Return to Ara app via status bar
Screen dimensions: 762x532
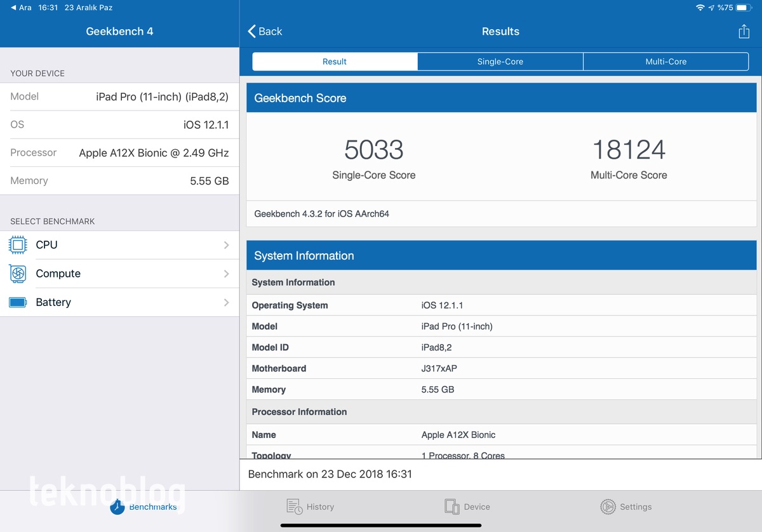click(x=21, y=8)
